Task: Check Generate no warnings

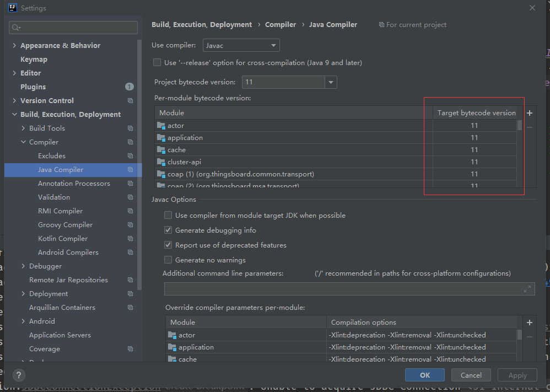Action: pos(168,260)
